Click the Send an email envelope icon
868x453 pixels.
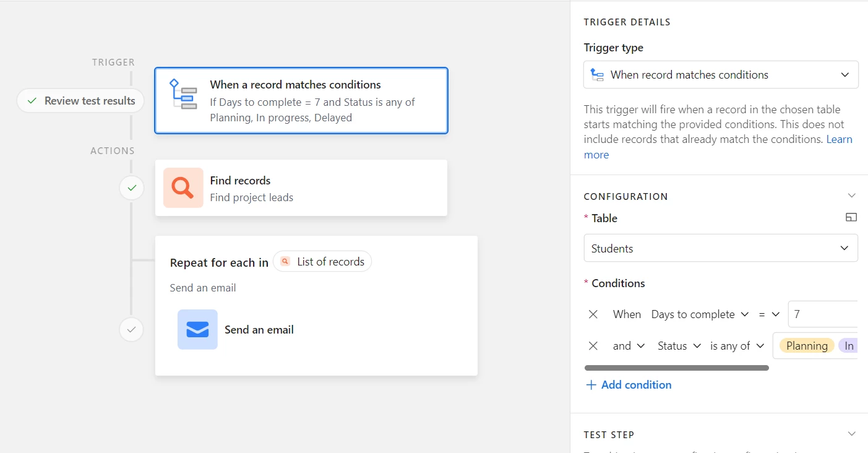197,329
